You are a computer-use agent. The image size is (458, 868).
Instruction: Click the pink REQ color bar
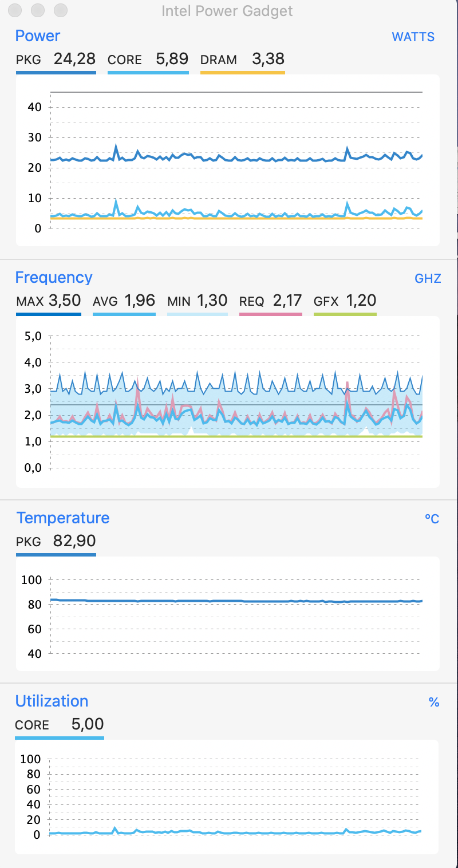(x=270, y=314)
